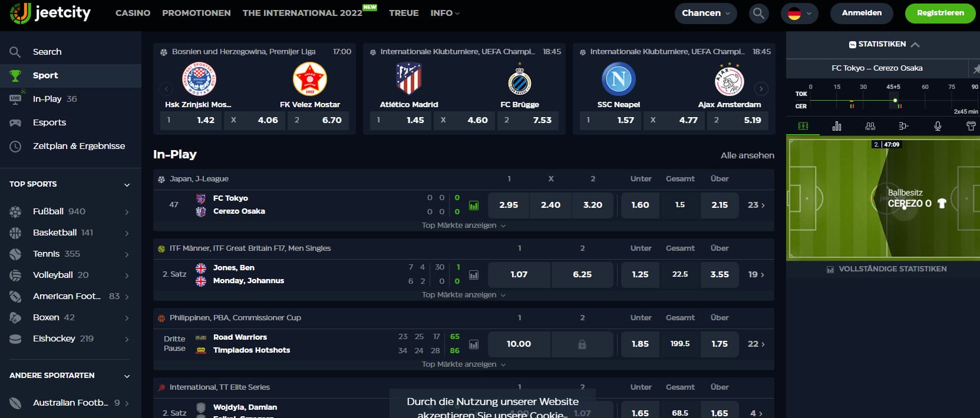This screenshot has width=980, height=418.
Task: Select 2.95 odds for FC Tokyo
Action: 509,205
